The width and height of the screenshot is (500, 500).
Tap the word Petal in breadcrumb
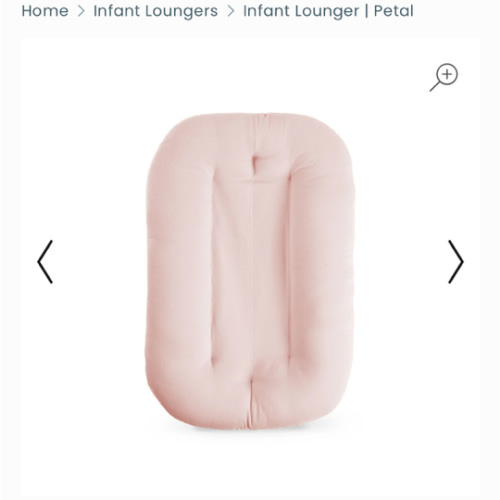coord(393,11)
